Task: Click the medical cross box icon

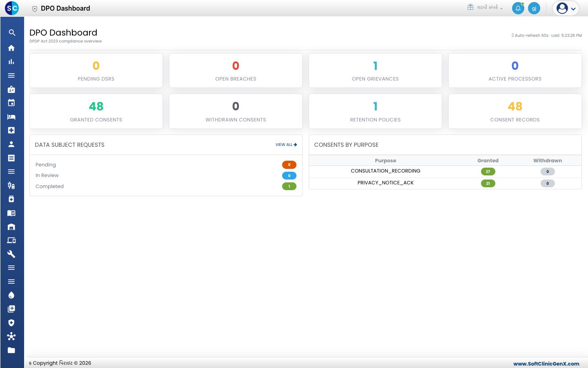Action: point(11,130)
